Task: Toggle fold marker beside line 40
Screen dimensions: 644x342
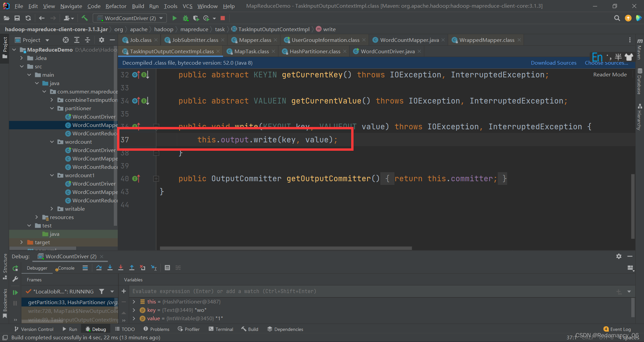Action: 156,179
